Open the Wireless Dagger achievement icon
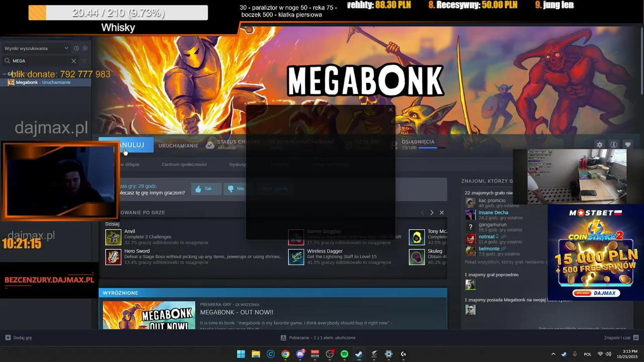This screenshot has width=644, height=362. (x=296, y=256)
